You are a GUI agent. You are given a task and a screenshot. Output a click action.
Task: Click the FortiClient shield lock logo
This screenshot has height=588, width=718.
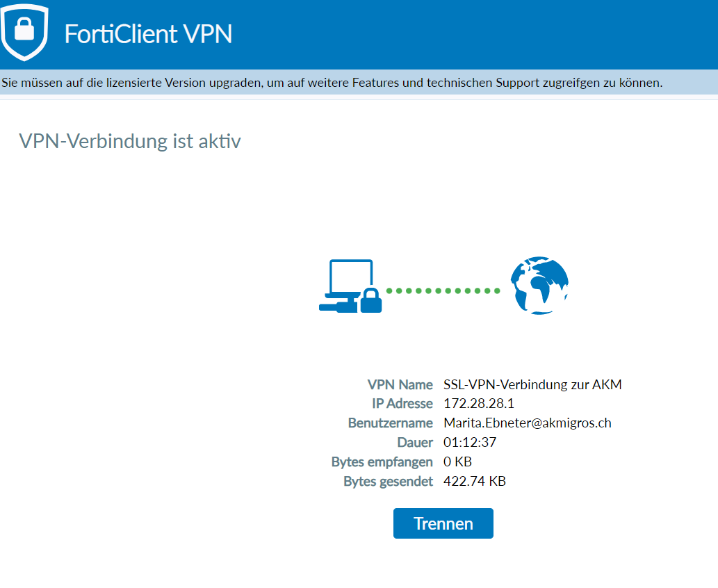(x=24, y=31)
